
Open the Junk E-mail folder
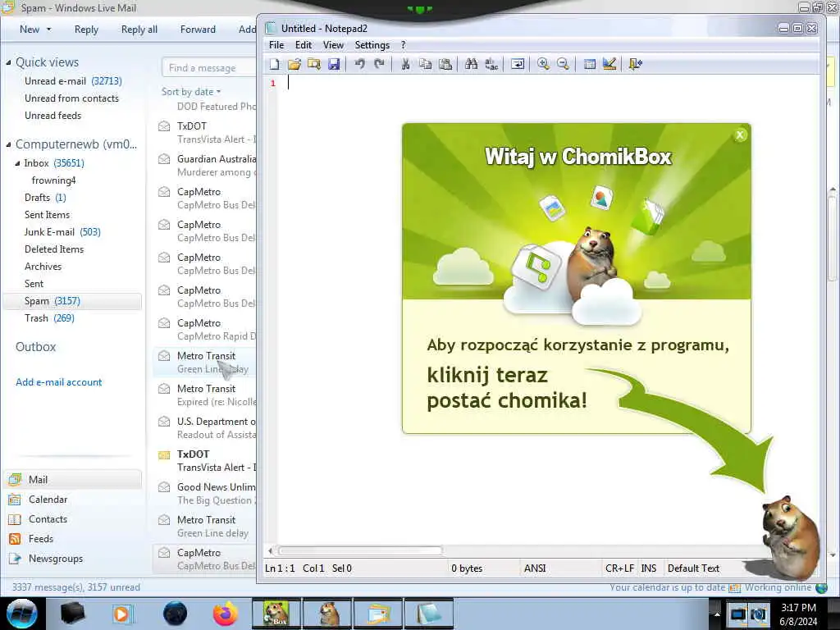pyautogui.click(x=62, y=232)
